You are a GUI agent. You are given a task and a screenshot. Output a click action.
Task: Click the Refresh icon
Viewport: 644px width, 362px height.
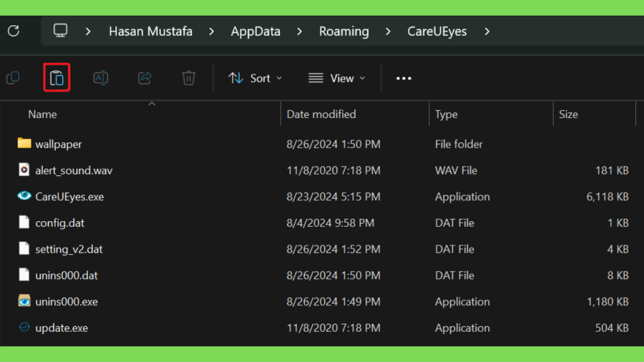14,31
